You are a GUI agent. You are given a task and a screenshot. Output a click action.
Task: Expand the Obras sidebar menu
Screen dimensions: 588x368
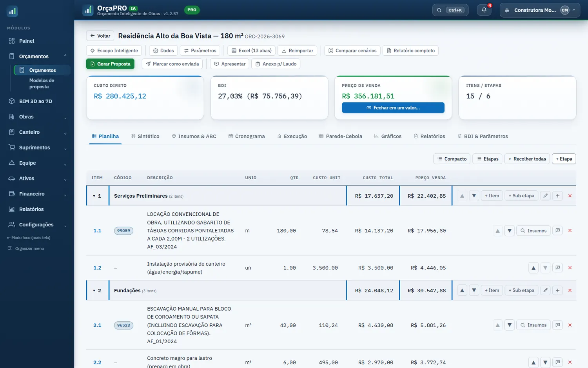click(37, 117)
